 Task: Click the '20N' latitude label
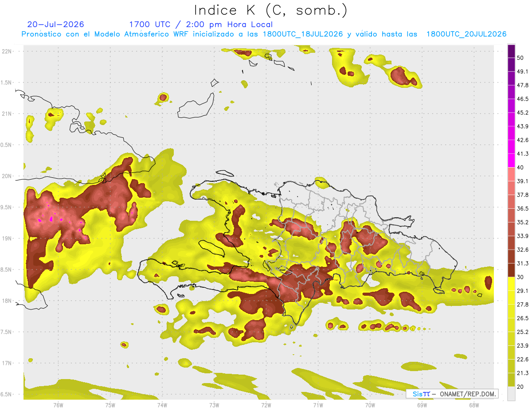click(8, 176)
